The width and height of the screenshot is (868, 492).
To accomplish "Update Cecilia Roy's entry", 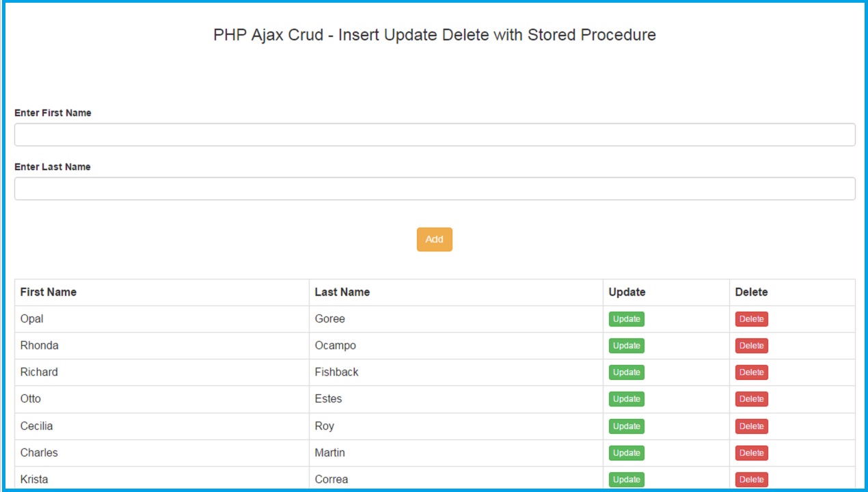I will [626, 425].
